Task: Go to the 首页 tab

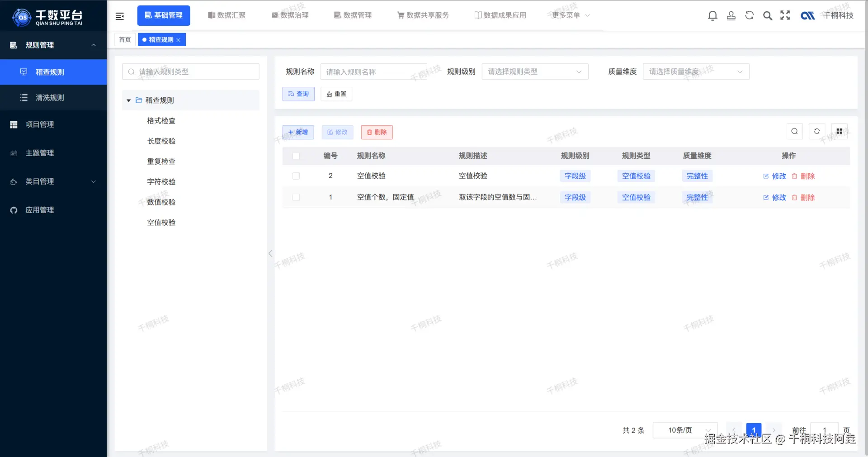Action: (125, 40)
